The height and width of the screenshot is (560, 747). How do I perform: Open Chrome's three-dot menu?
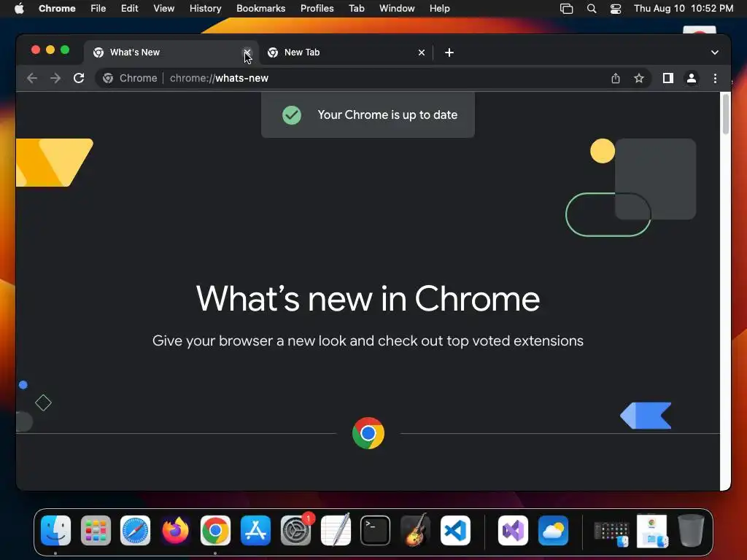coord(715,78)
